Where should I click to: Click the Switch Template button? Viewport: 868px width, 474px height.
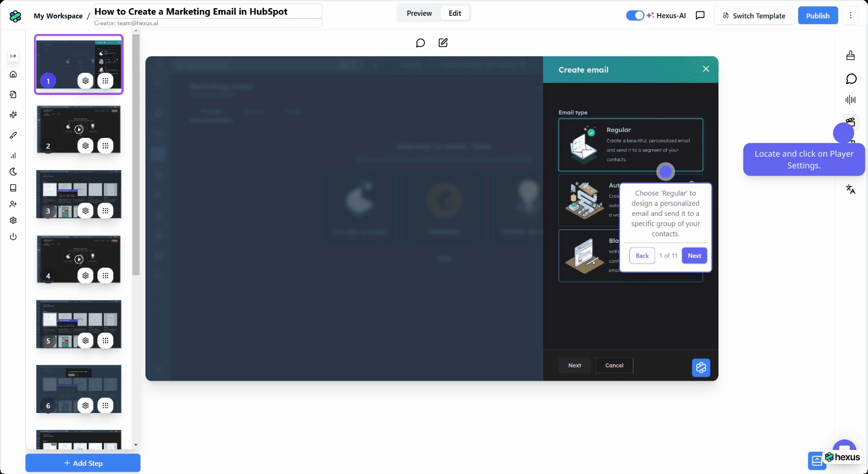pos(754,16)
